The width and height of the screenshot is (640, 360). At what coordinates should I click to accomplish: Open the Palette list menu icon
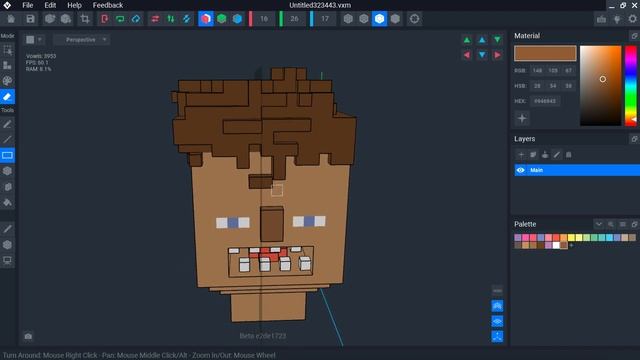622,224
